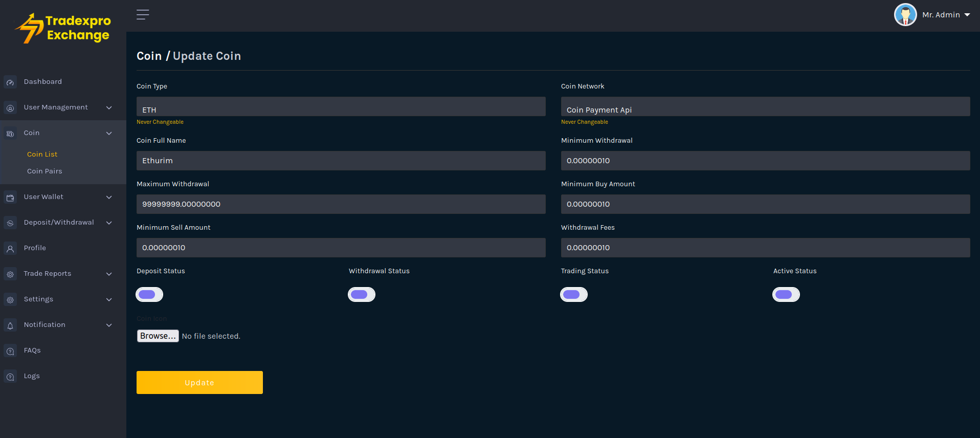Open Coin Pairs in sidebar
This screenshot has width=980, height=438.
pos(44,171)
